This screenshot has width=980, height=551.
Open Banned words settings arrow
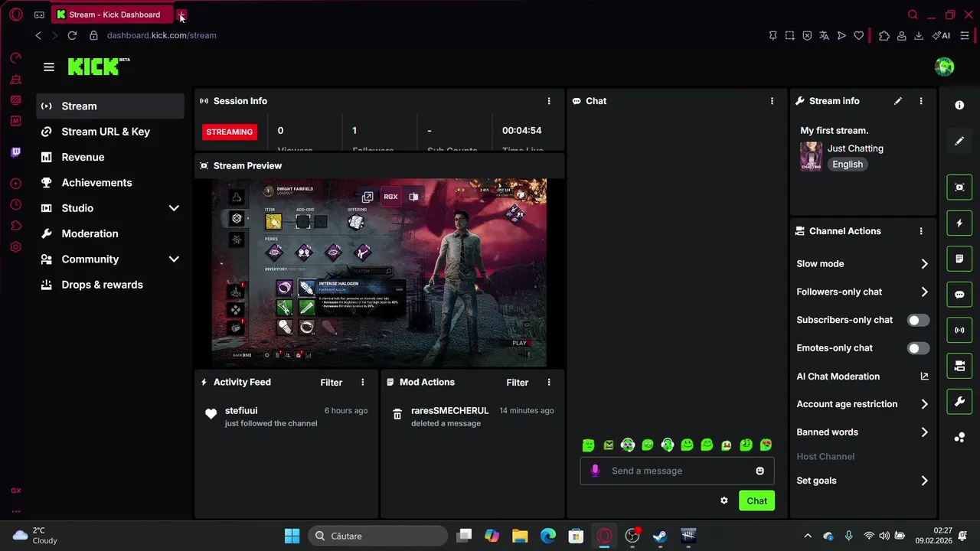924,432
